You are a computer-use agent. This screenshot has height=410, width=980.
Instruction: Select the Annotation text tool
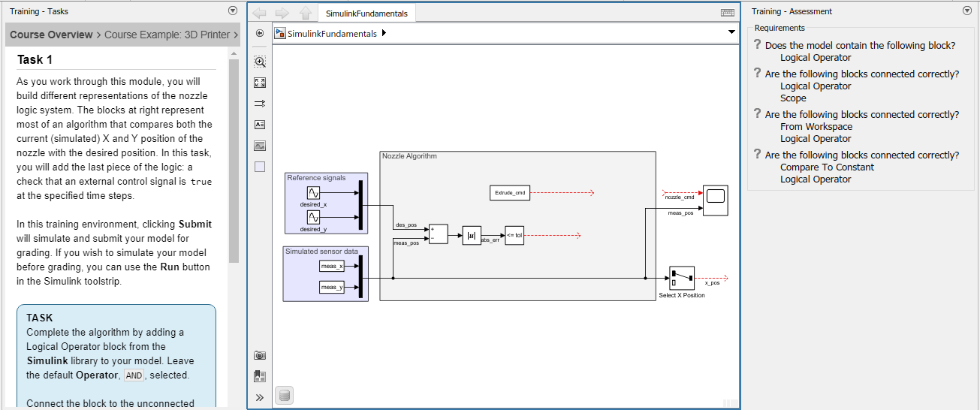(x=260, y=125)
